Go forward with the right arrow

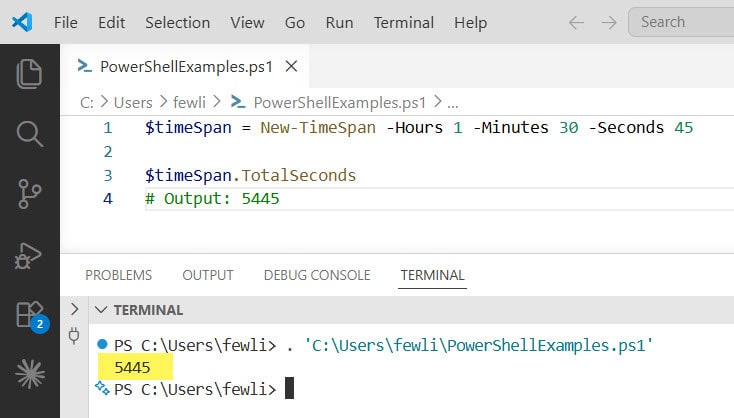(x=609, y=22)
